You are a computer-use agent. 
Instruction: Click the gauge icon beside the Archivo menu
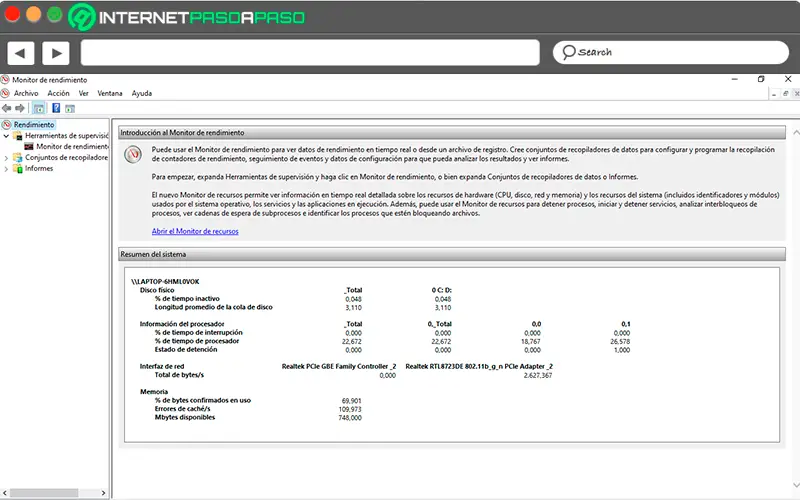(5, 93)
